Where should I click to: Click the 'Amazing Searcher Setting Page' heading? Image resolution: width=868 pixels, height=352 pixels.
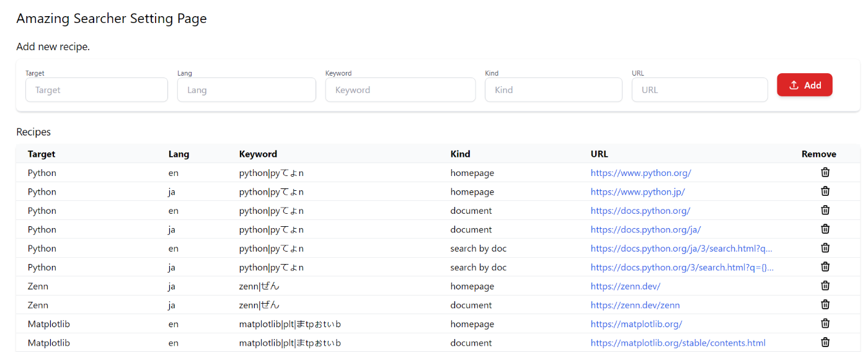pos(112,19)
